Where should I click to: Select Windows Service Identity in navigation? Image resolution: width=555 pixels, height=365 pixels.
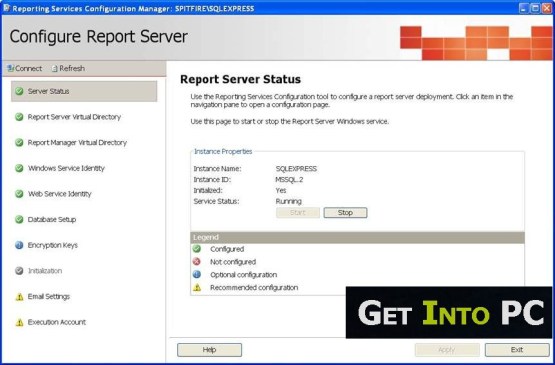[66, 168]
